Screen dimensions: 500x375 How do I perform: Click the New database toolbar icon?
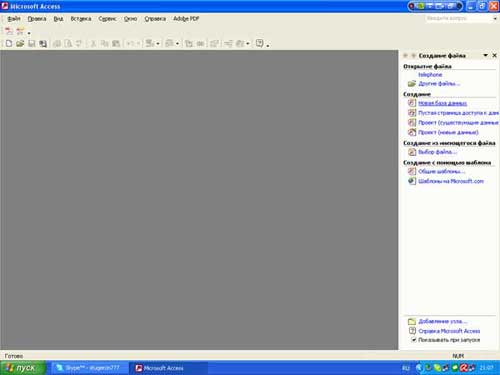(x=9, y=43)
